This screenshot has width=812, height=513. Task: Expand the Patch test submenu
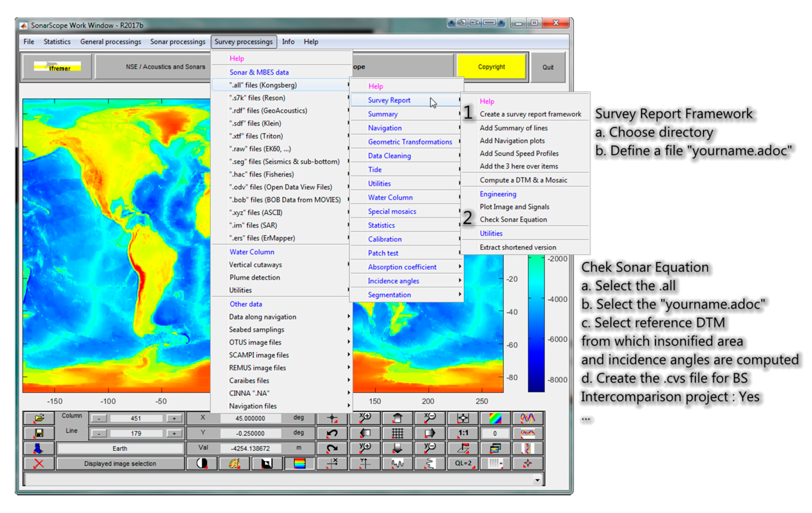(406, 253)
